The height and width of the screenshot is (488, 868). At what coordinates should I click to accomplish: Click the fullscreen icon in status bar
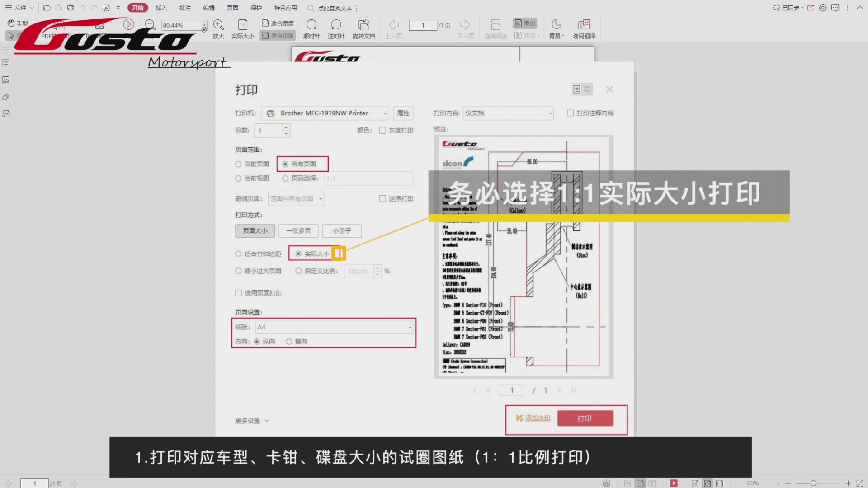pos(860,483)
